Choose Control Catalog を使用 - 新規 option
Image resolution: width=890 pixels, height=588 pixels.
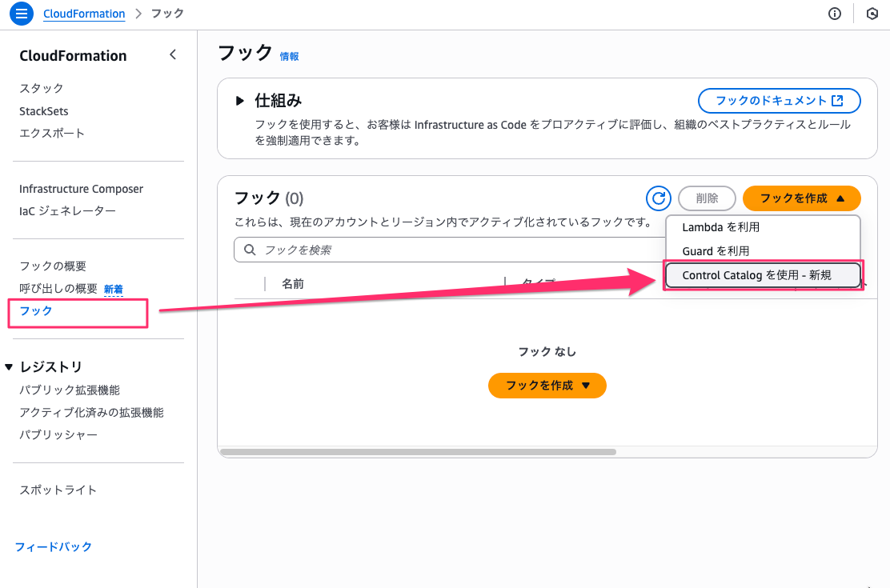[x=762, y=275]
